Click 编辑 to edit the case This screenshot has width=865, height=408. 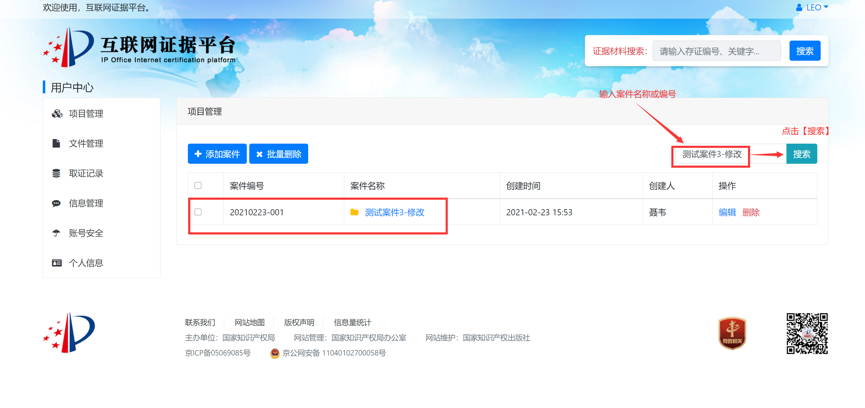tap(727, 213)
